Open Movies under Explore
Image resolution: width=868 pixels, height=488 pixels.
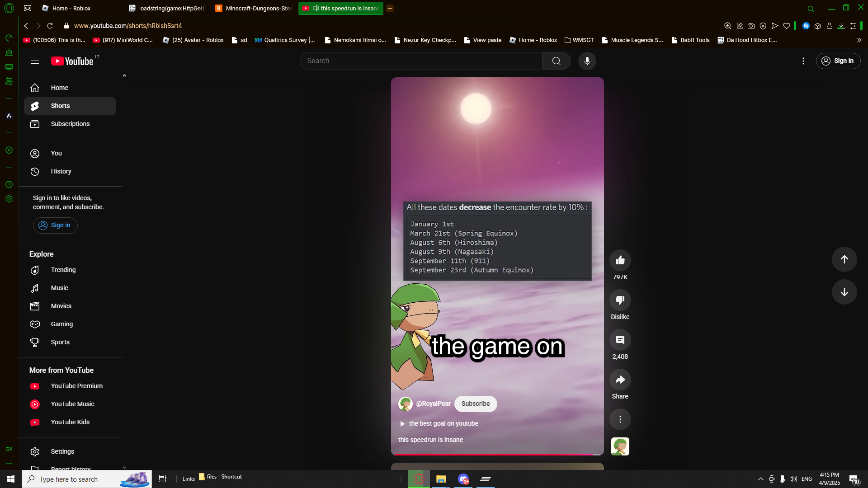(x=70, y=306)
